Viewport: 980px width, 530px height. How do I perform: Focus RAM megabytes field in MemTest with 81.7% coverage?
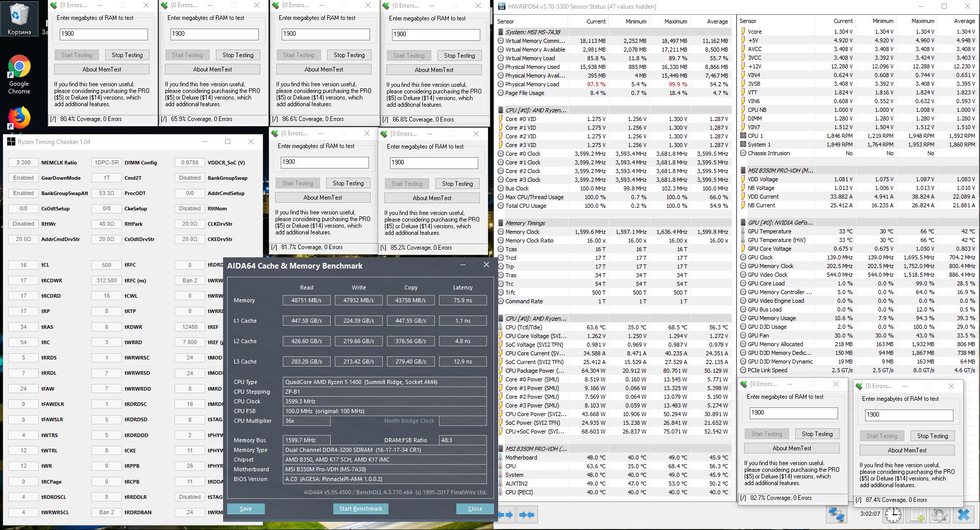(325, 162)
